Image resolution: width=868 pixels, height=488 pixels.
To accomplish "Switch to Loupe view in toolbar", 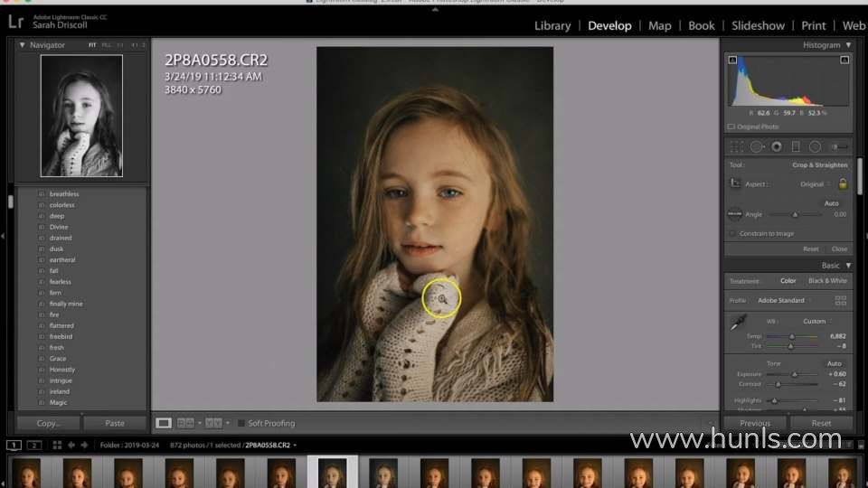I will pyautogui.click(x=164, y=423).
